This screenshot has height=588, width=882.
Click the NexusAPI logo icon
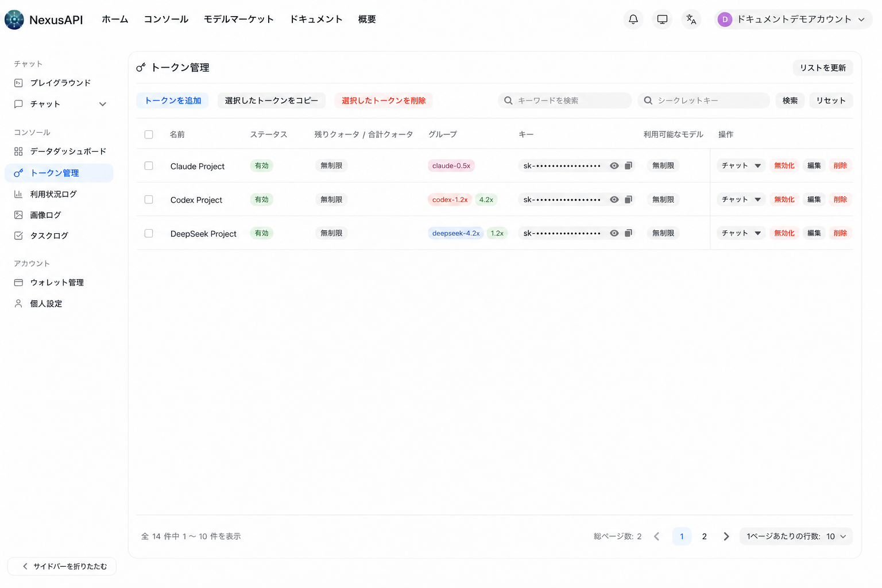click(14, 20)
